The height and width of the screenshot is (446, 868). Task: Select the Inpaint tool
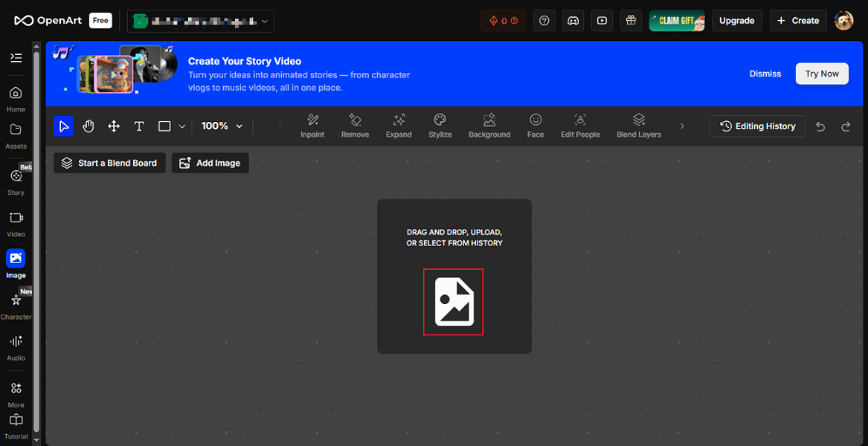tap(312, 125)
